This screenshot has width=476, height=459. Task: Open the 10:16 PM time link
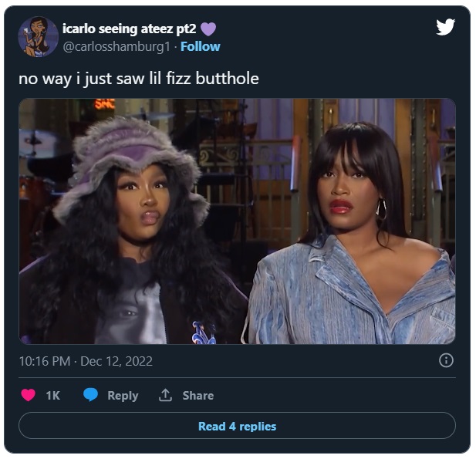point(45,361)
